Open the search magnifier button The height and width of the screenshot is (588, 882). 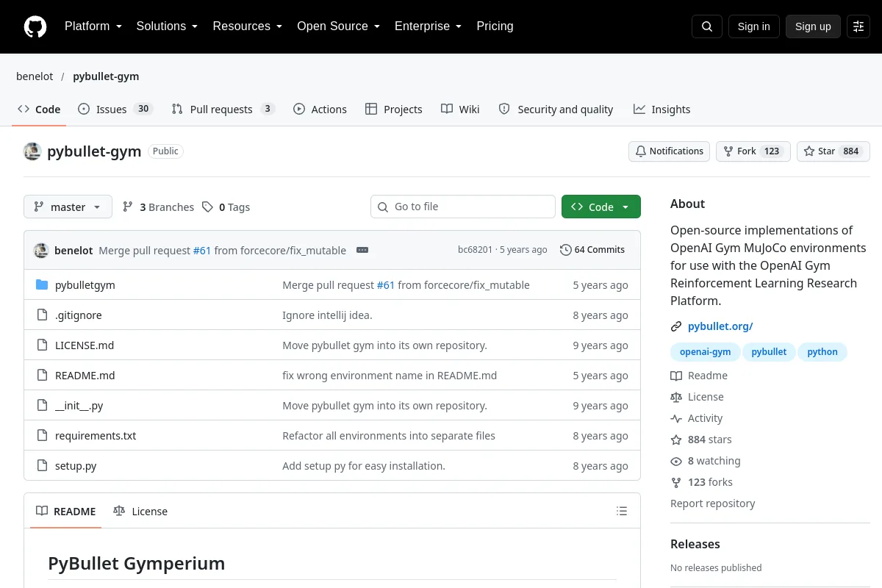point(707,26)
